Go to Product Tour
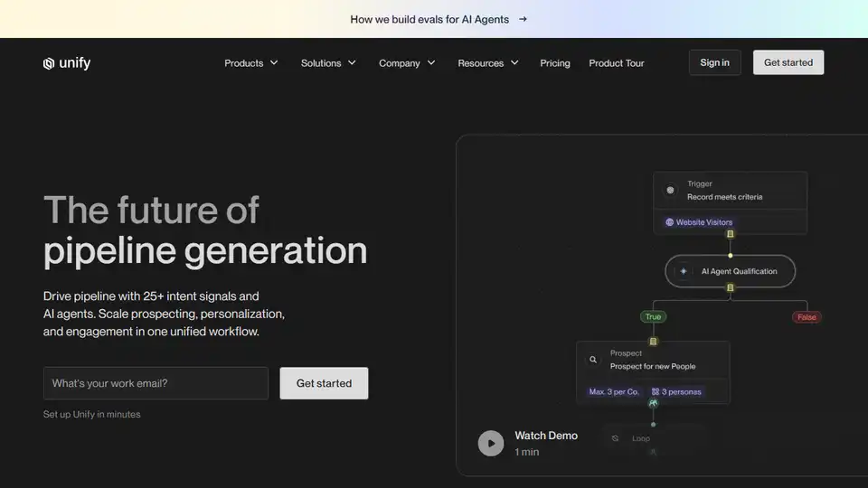 pyautogui.click(x=617, y=63)
